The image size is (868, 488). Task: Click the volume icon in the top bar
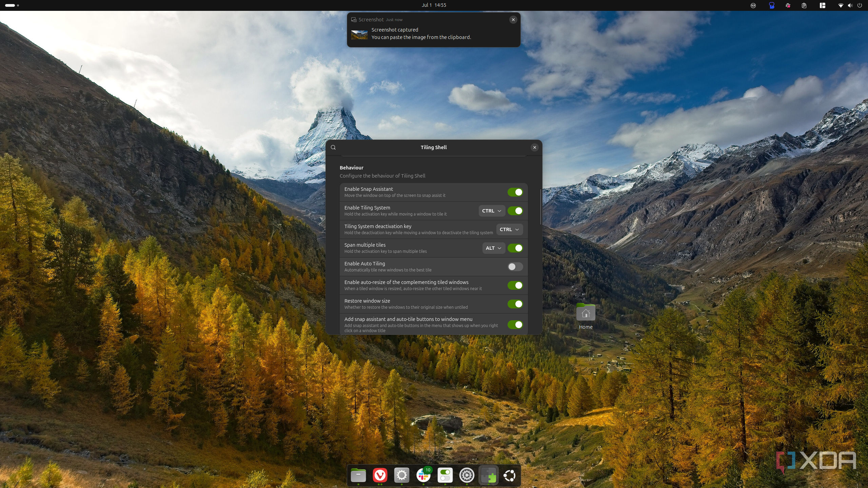(x=850, y=5)
